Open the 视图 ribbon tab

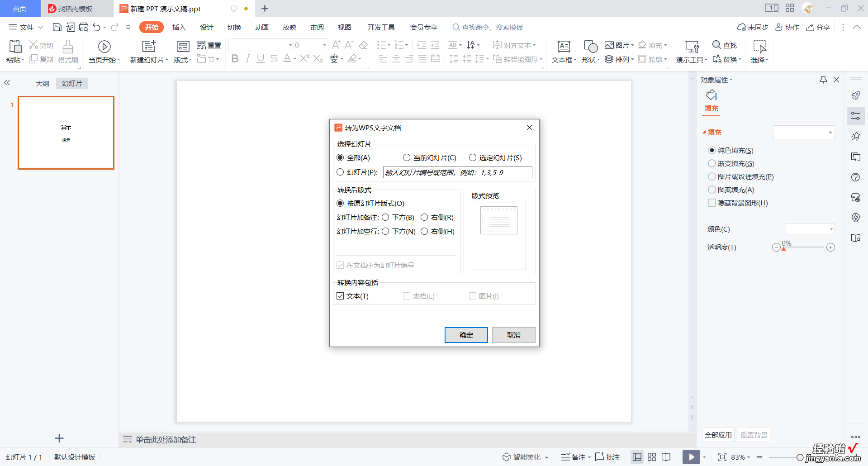point(345,27)
